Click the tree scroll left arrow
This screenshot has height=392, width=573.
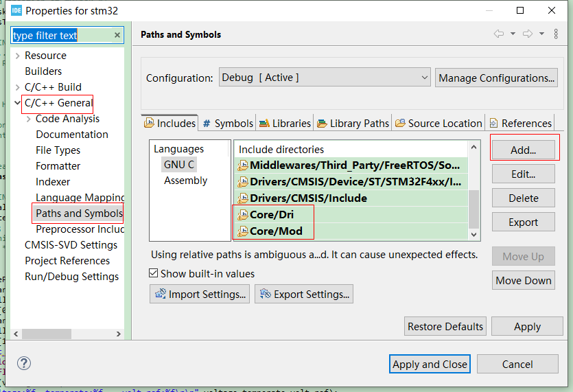pyautogui.click(x=16, y=334)
